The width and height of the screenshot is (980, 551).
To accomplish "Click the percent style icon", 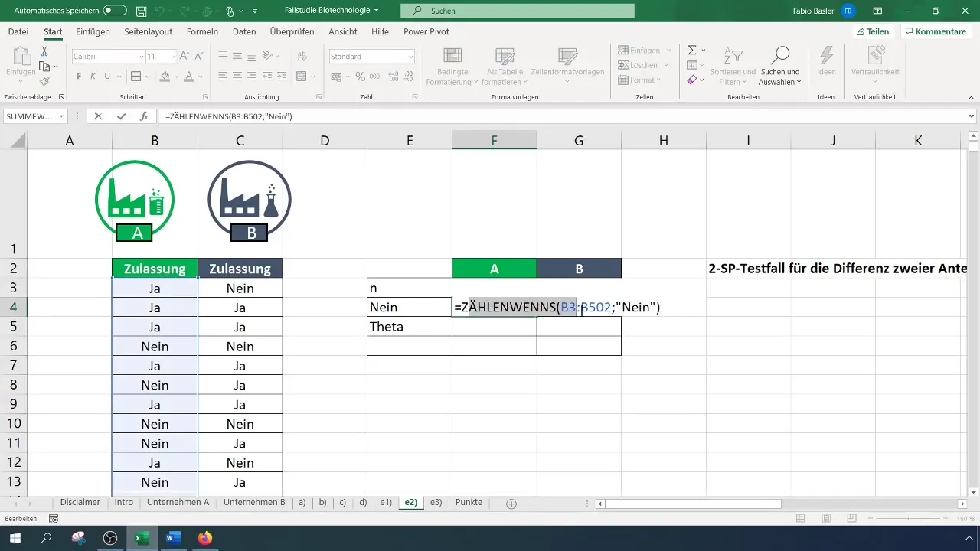I will [360, 77].
